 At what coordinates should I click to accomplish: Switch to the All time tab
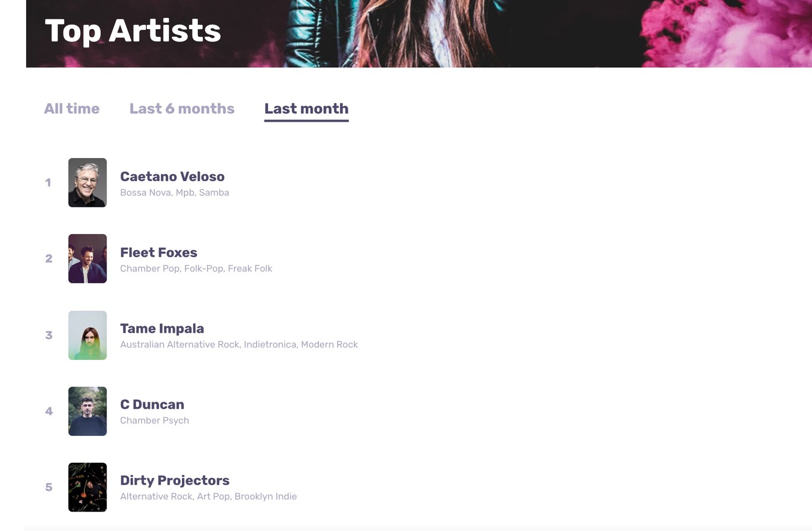(71, 109)
